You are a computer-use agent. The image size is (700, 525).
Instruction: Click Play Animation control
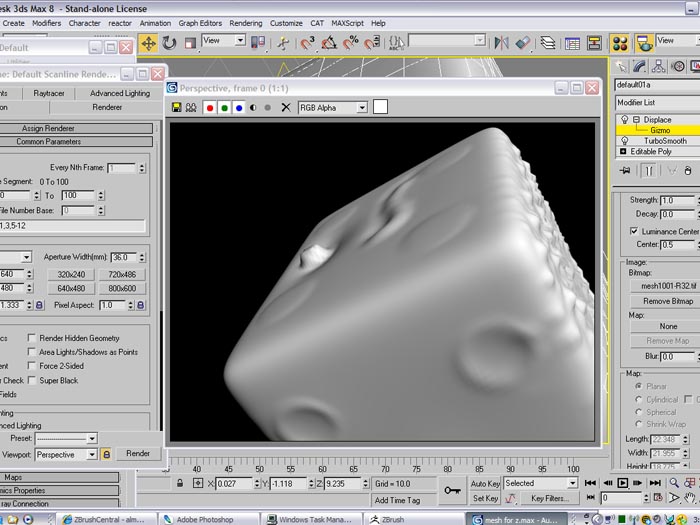622,483
